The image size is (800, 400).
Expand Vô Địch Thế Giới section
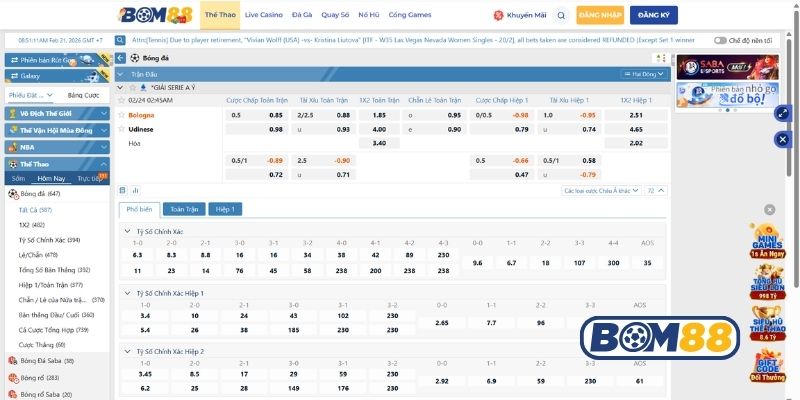[104, 114]
